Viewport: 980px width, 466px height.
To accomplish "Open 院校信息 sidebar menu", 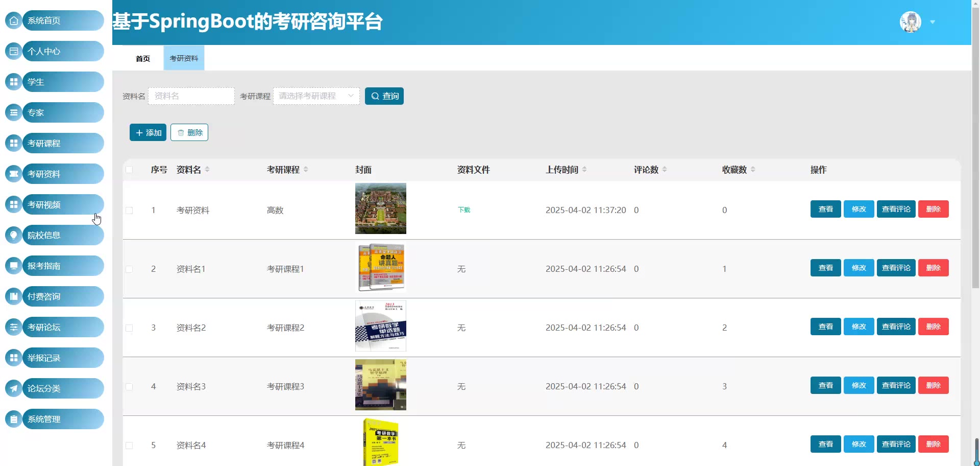I will pos(63,235).
